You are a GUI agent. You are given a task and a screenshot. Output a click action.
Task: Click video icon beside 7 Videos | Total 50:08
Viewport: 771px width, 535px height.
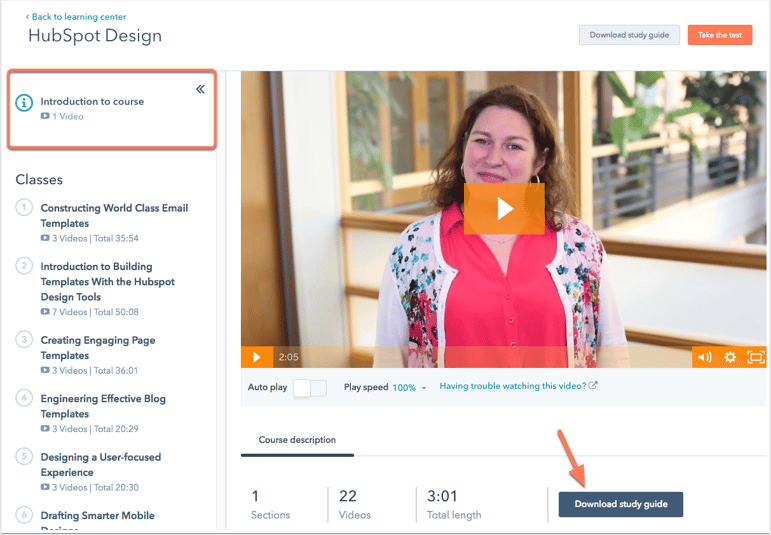coord(45,311)
